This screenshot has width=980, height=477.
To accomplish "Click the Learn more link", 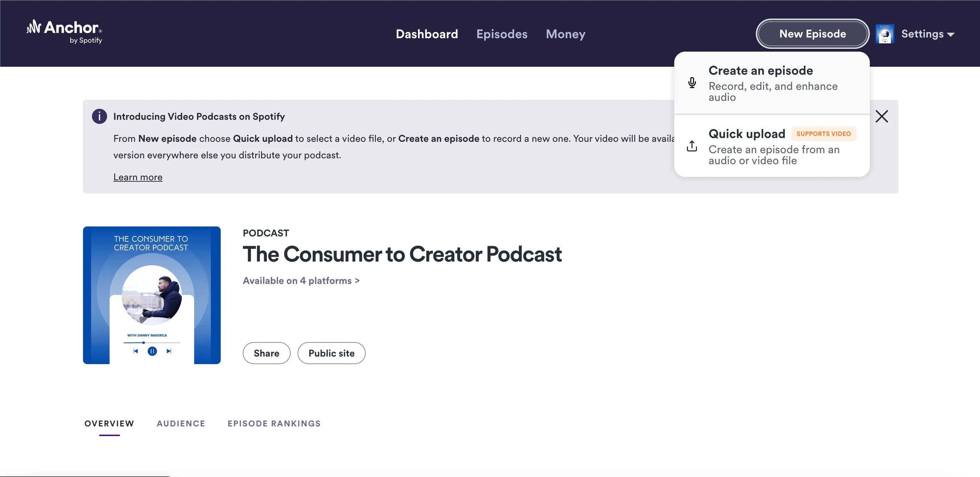I will (x=138, y=177).
